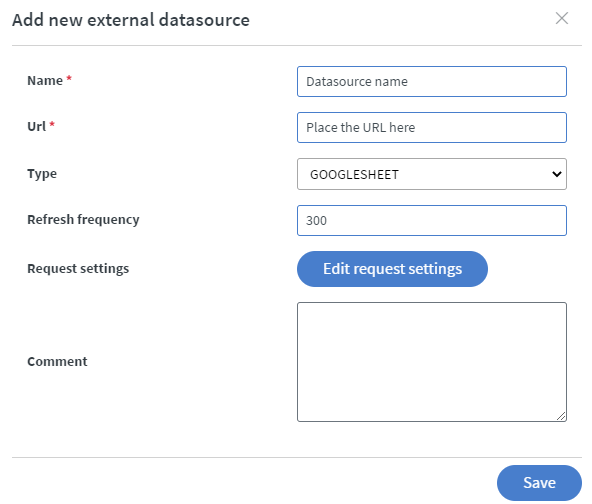The width and height of the screenshot is (592, 504).
Task: Save the new external datasource
Action: pyautogui.click(x=539, y=483)
